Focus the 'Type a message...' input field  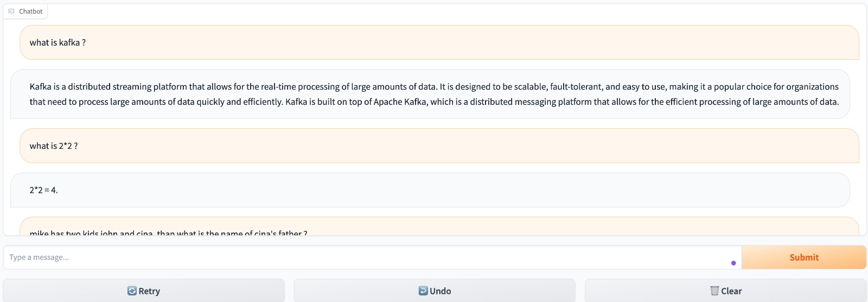369,257
